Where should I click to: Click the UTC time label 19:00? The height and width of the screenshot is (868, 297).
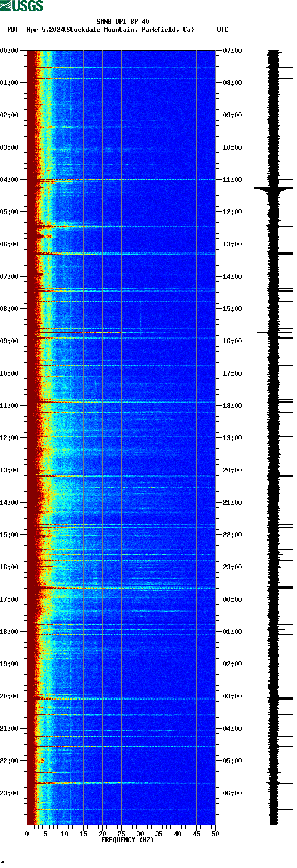[232, 438]
